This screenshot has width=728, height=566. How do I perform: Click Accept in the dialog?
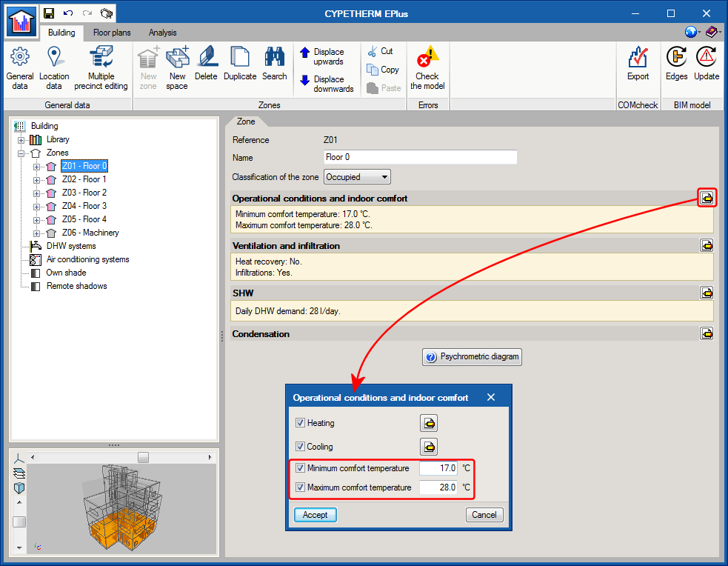point(315,515)
